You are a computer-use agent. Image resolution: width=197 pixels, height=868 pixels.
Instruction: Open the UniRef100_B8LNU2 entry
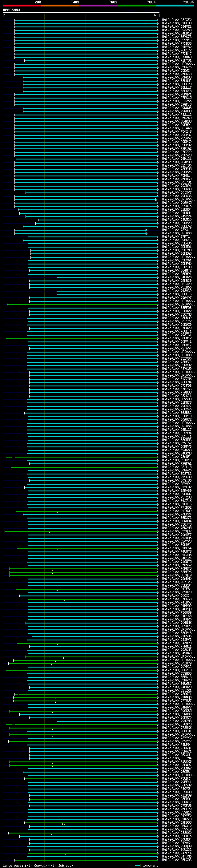point(176,81)
